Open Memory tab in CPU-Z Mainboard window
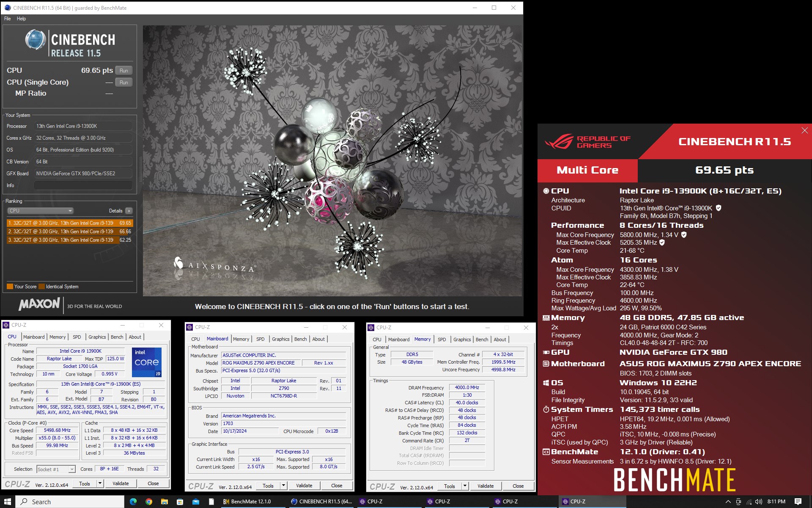Viewport: 812px width, 508px height. (x=241, y=339)
